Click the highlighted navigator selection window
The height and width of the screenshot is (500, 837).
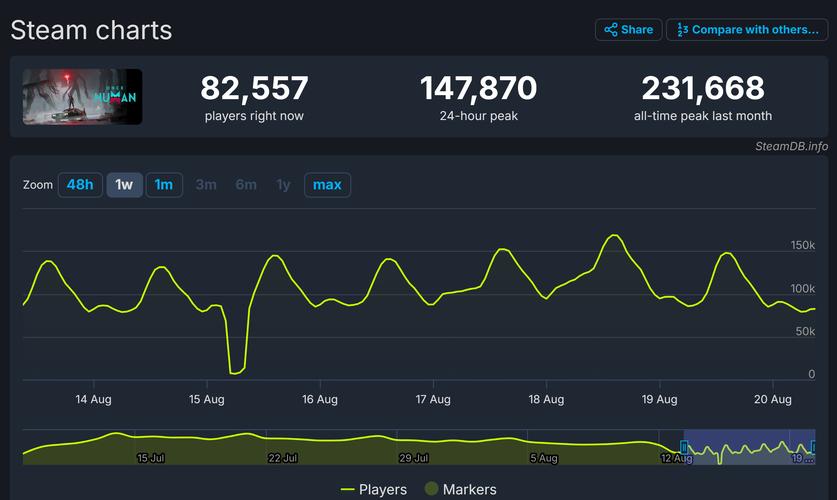click(x=749, y=447)
